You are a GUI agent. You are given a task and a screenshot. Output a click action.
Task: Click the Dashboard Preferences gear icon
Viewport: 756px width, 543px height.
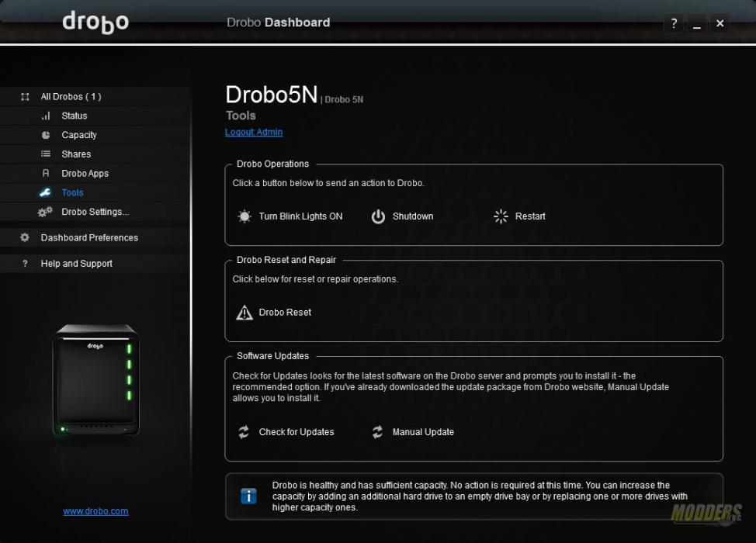[x=23, y=237]
